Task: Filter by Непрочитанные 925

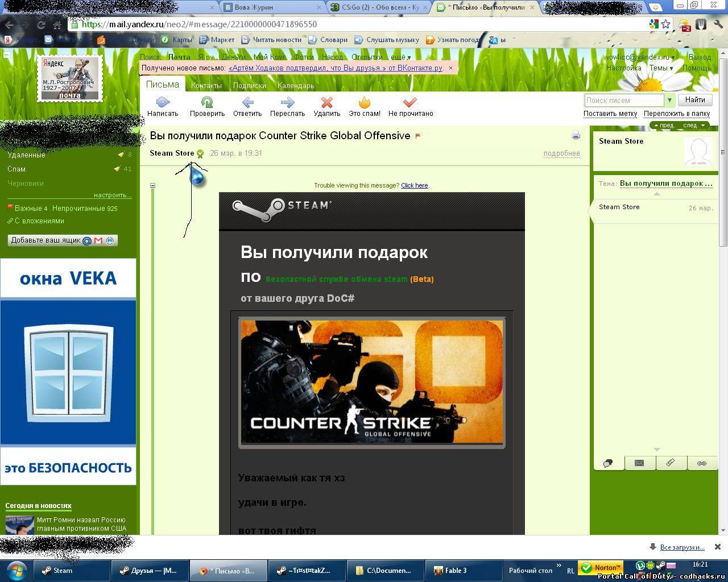Action: coord(85,209)
